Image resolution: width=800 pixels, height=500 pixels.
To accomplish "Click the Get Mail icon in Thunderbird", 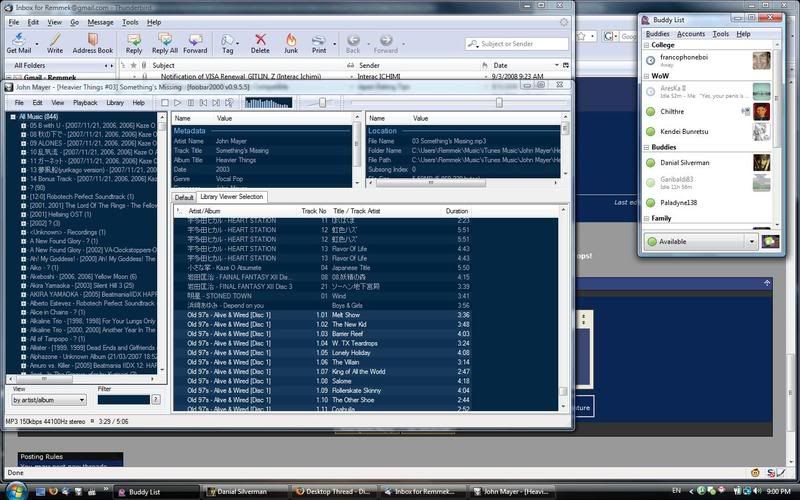I will click(x=19, y=42).
